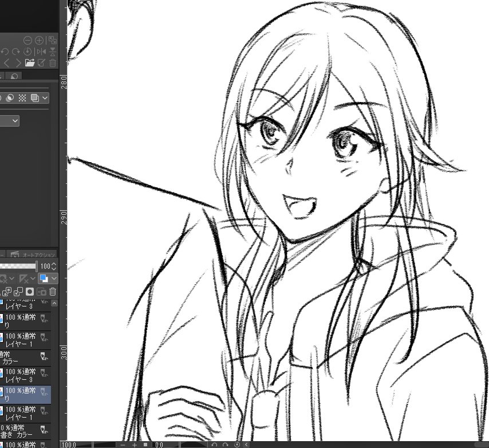Go to previous item with left chevron

coord(7,63)
